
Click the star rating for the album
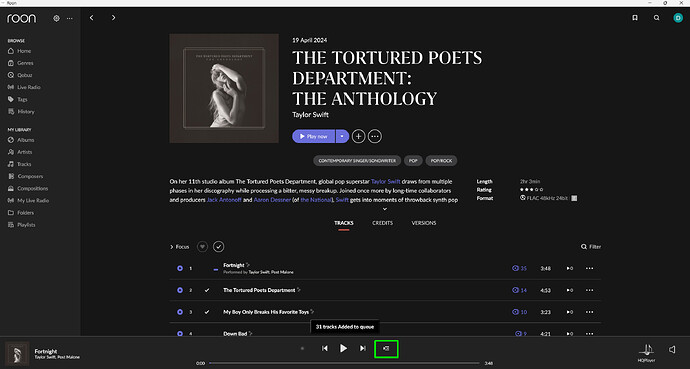[531, 190]
